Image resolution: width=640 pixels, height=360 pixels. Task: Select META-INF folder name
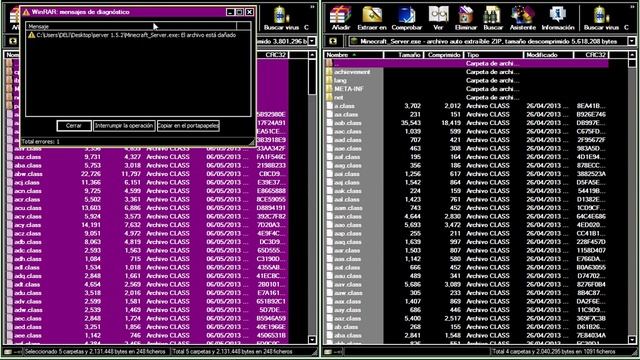click(x=349, y=89)
